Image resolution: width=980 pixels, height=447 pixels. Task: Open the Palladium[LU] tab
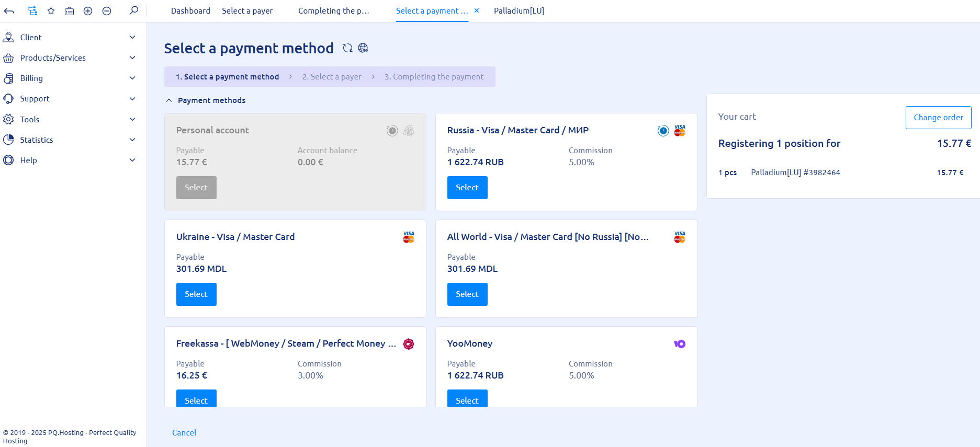point(519,11)
